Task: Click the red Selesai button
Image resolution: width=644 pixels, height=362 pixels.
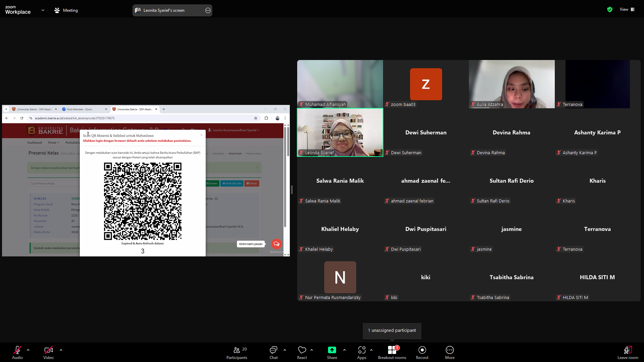Action: pyautogui.click(x=252, y=183)
